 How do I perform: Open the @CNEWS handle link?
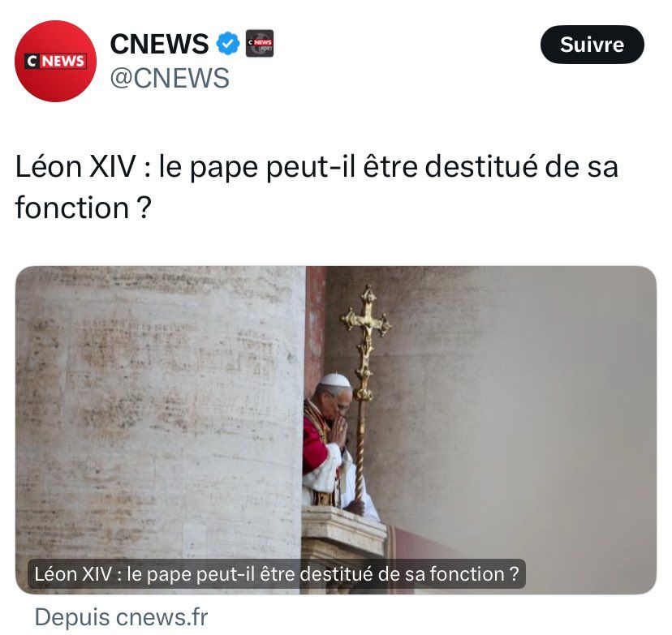tap(170, 78)
